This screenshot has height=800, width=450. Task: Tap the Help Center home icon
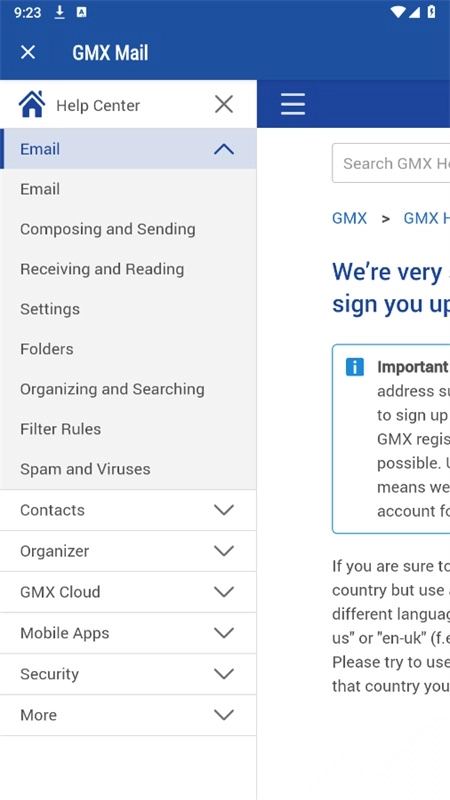point(32,104)
